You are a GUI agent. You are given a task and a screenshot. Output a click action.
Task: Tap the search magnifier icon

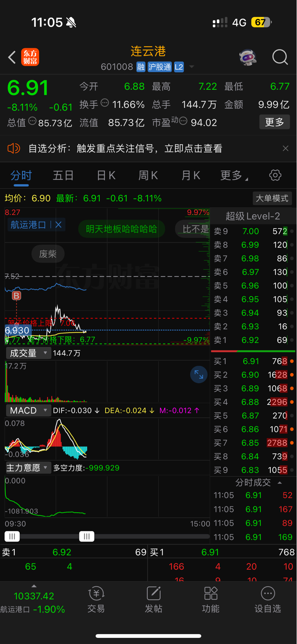[280, 57]
